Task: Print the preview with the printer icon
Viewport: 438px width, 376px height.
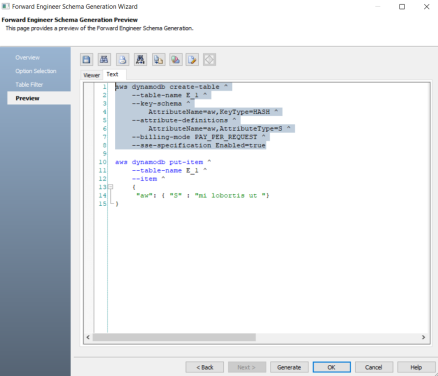Action: (122, 60)
